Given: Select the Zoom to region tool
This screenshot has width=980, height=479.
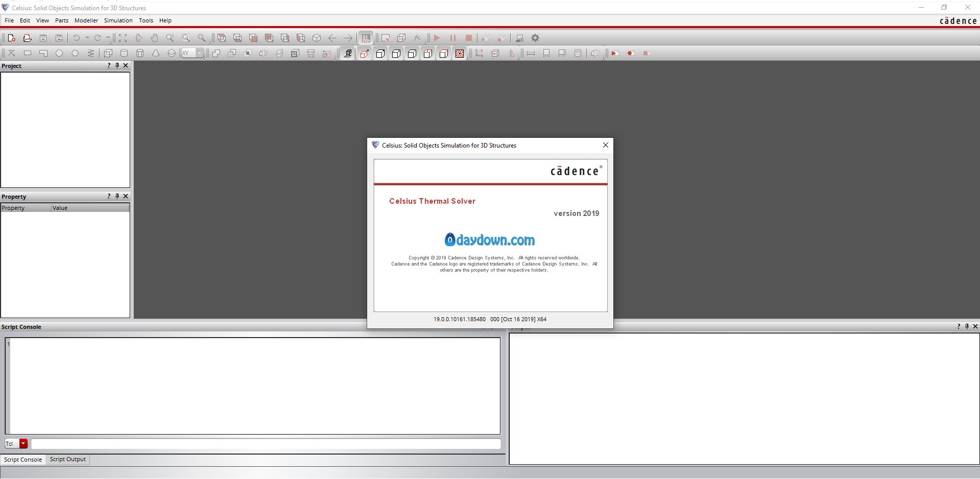Looking at the screenshot, I should click(186, 38).
